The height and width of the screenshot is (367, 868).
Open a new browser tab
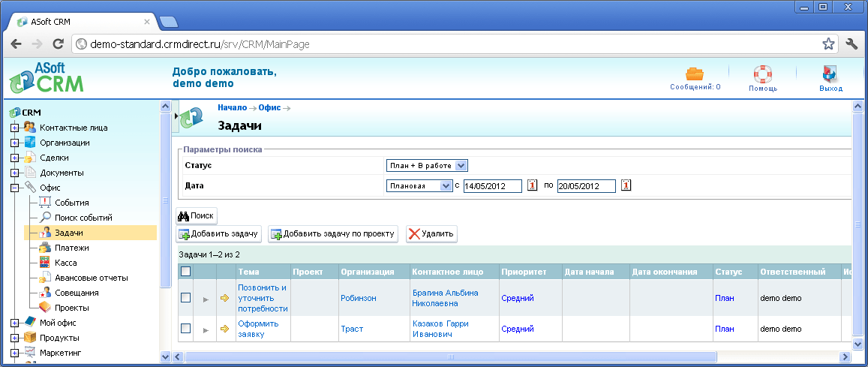tap(168, 23)
